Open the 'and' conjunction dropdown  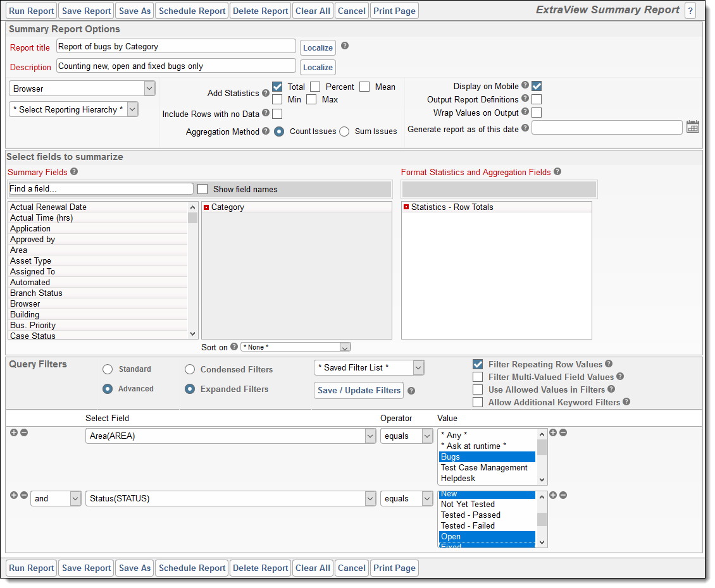tap(56, 499)
